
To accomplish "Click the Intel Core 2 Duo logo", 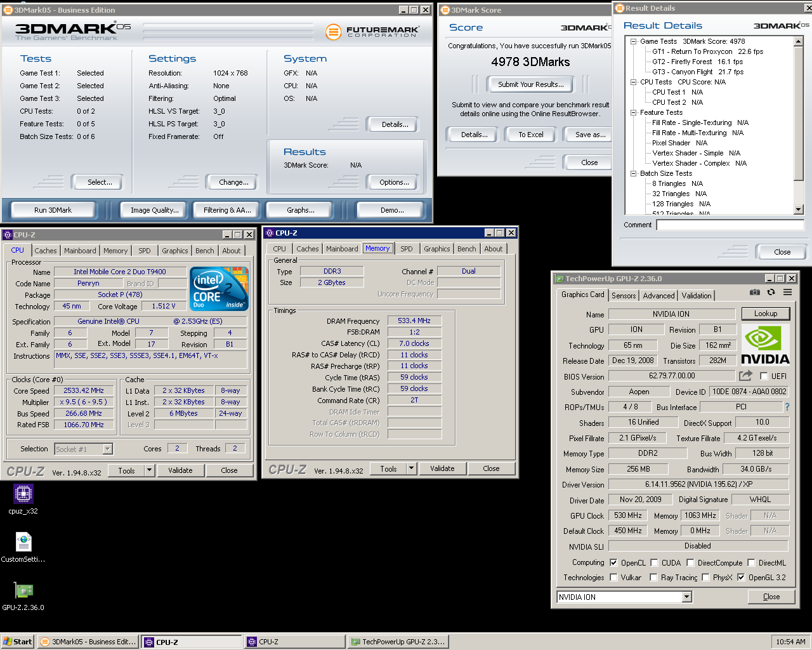I will point(219,289).
